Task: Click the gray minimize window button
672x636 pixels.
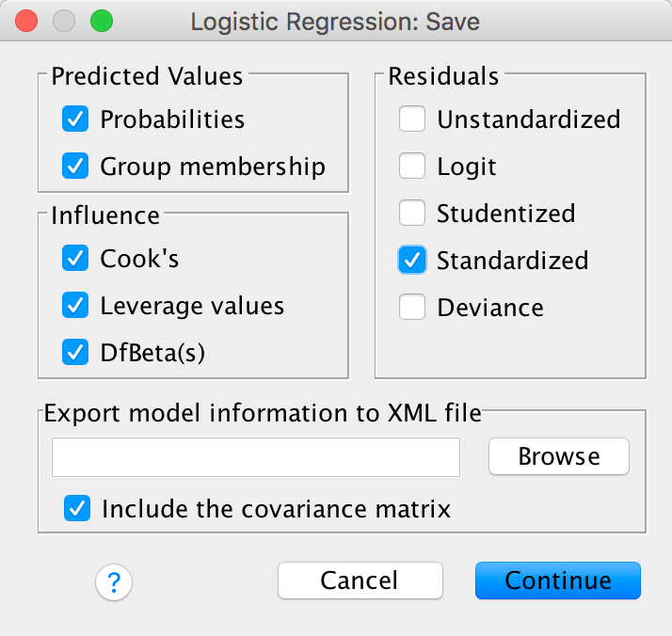Action: [64, 21]
